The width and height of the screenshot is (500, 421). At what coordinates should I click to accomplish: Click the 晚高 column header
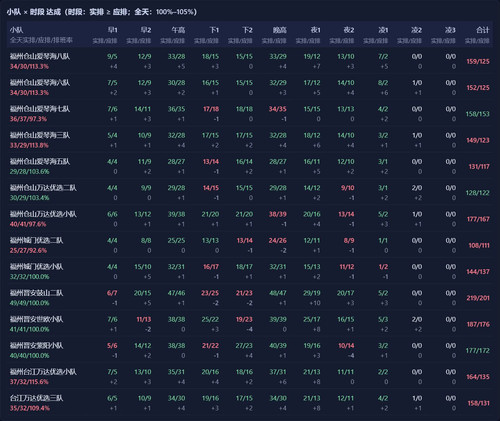coord(280,30)
